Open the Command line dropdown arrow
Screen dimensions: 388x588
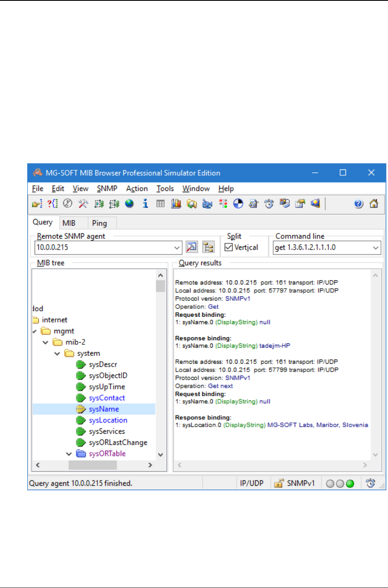(376, 248)
